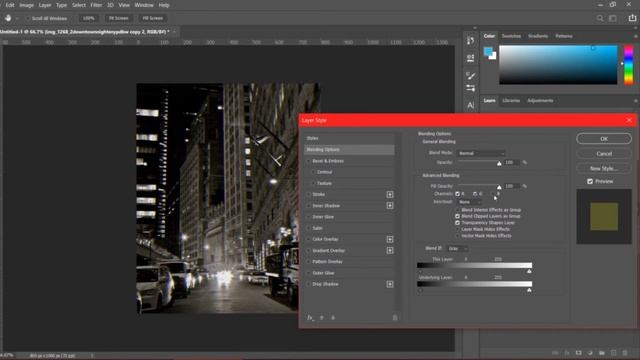
Task: Open Hand tool preset picker arrow
Action: pyautogui.click(x=17, y=18)
